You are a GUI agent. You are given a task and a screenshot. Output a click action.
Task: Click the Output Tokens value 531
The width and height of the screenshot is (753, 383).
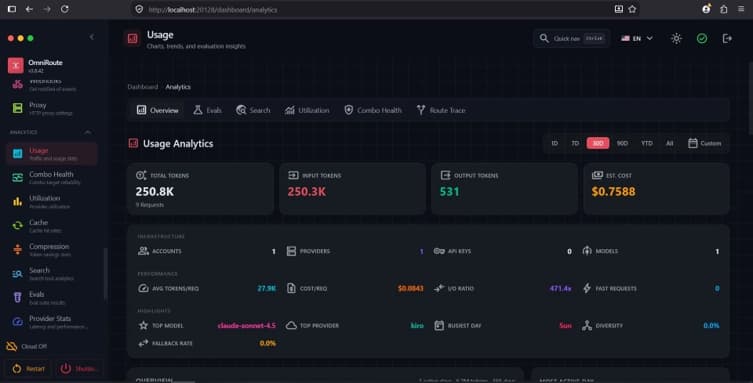[x=449, y=192]
